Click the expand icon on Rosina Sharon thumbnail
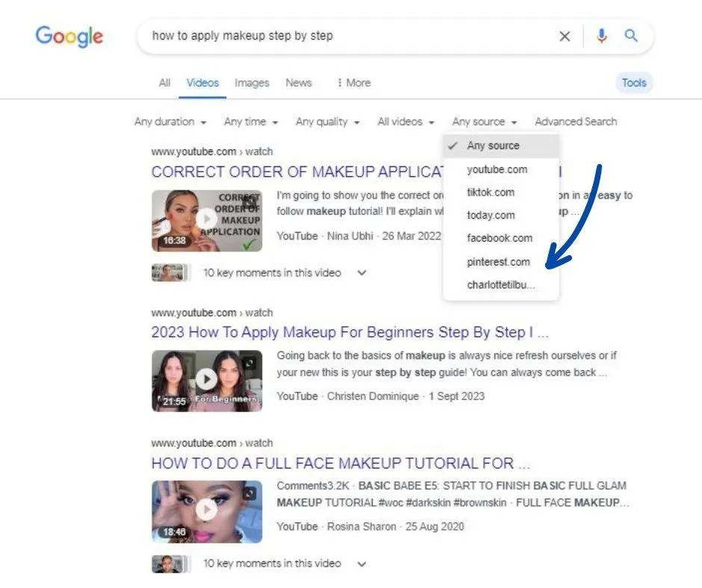 pyautogui.click(x=250, y=493)
